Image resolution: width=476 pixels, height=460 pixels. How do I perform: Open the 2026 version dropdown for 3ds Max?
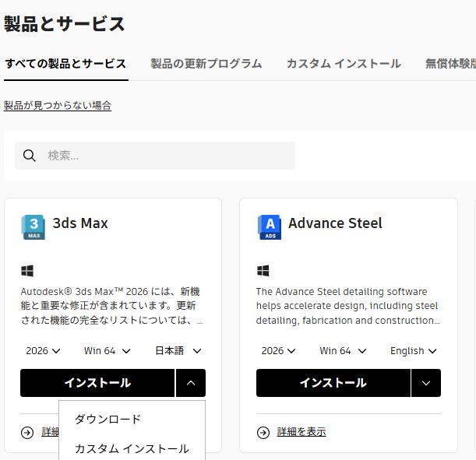point(43,351)
